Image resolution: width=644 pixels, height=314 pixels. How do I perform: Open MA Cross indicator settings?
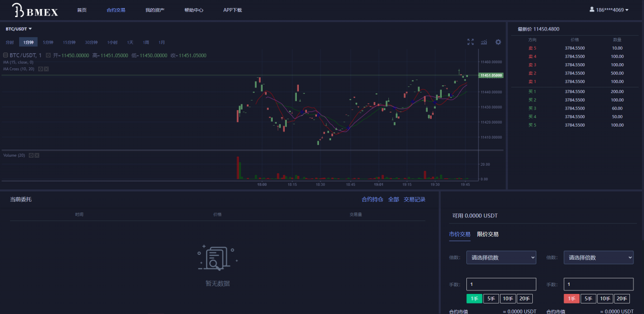(40, 69)
